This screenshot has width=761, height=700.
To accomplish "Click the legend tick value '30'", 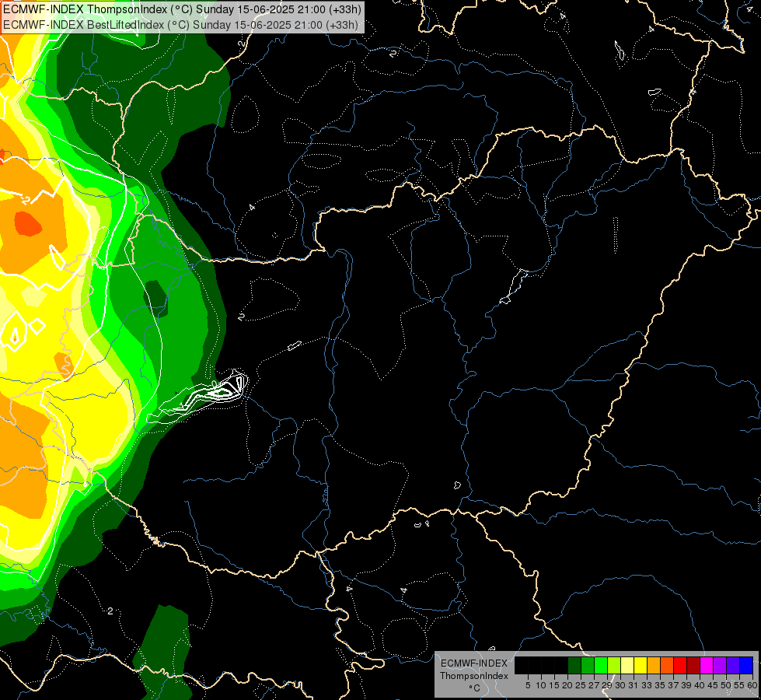I will pos(621,685).
